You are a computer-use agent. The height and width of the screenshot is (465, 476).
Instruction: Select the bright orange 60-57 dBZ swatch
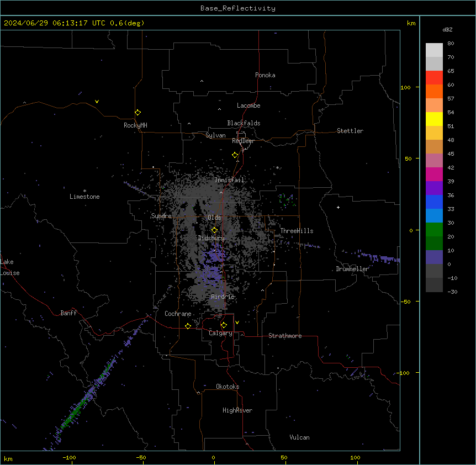click(x=434, y=91)
